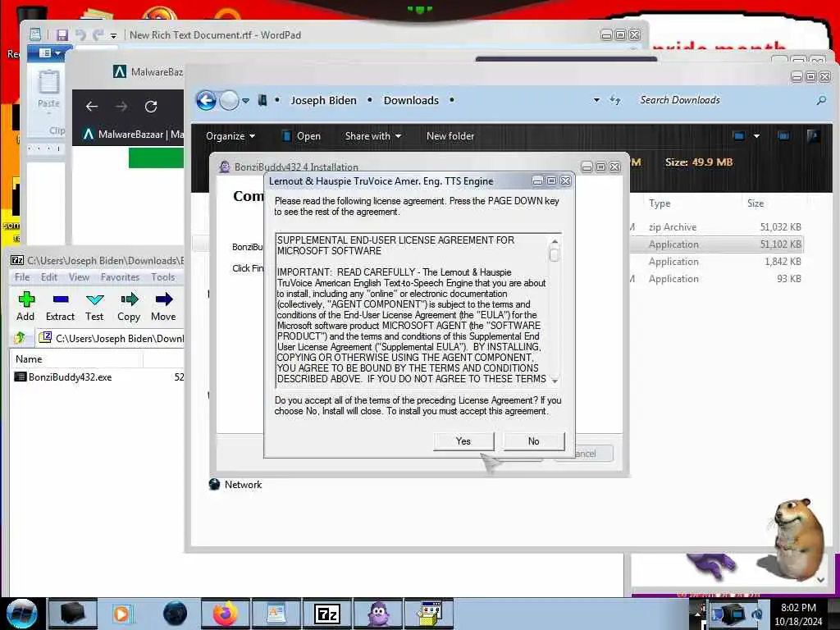Click the WordPad taskbar icon
The height and width of the screenshot is (630, 840).
pos(276,614)
